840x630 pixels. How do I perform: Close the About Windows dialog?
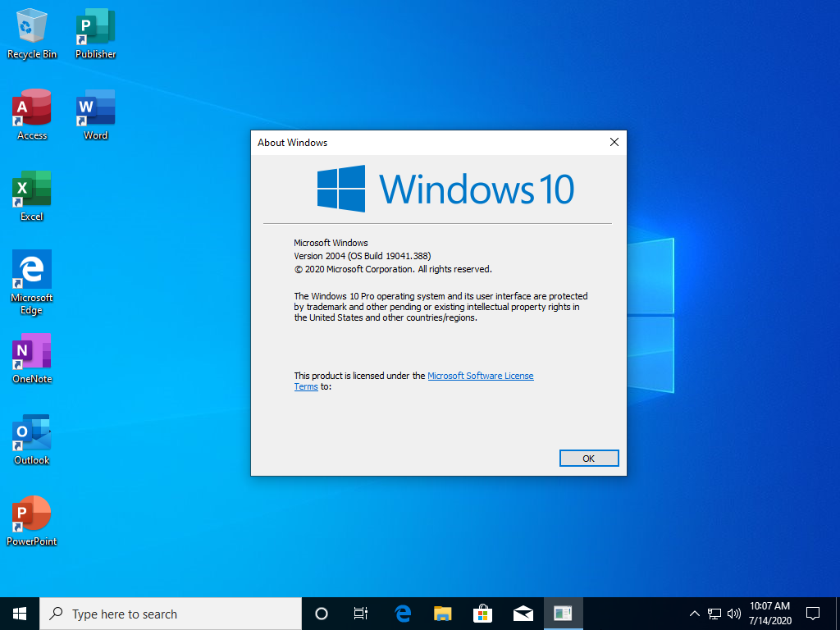(x=614, y=143)
